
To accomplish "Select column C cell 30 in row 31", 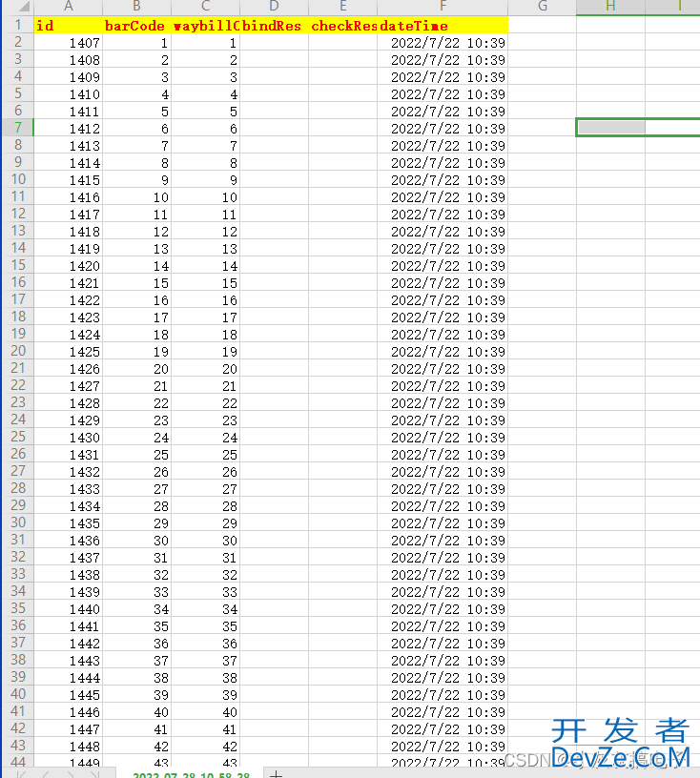I will pos(206,541).
